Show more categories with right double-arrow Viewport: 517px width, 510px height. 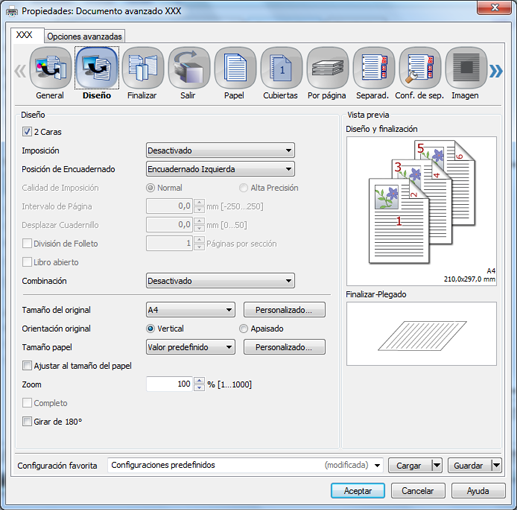point(496,71)
